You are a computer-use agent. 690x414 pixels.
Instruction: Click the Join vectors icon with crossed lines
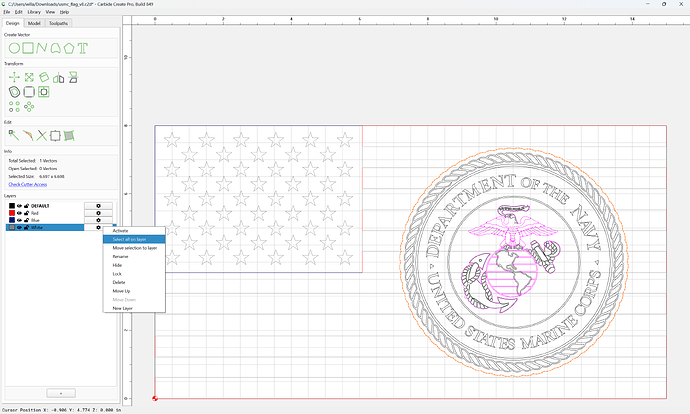tap(41, 136)
